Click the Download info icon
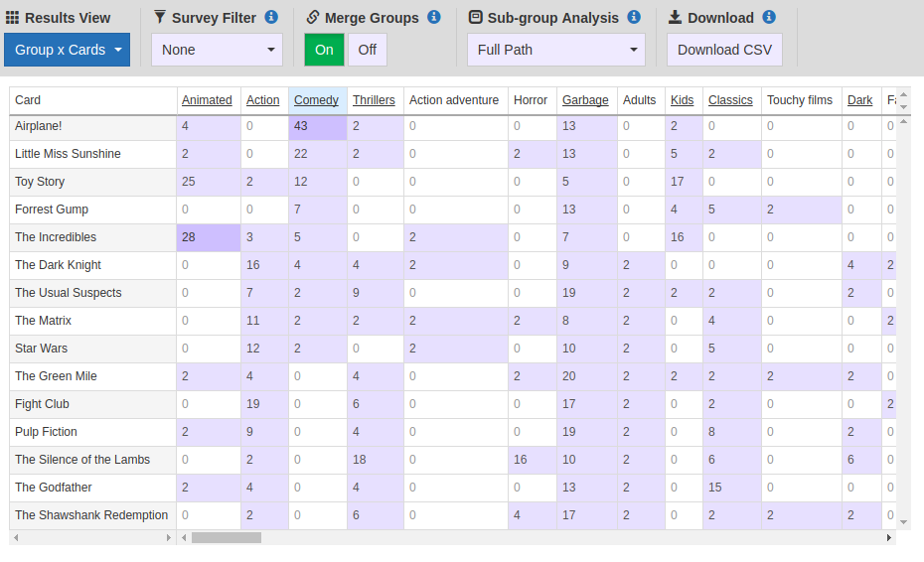The height and width of the screenshot is (562, 924). coord(768,17)
